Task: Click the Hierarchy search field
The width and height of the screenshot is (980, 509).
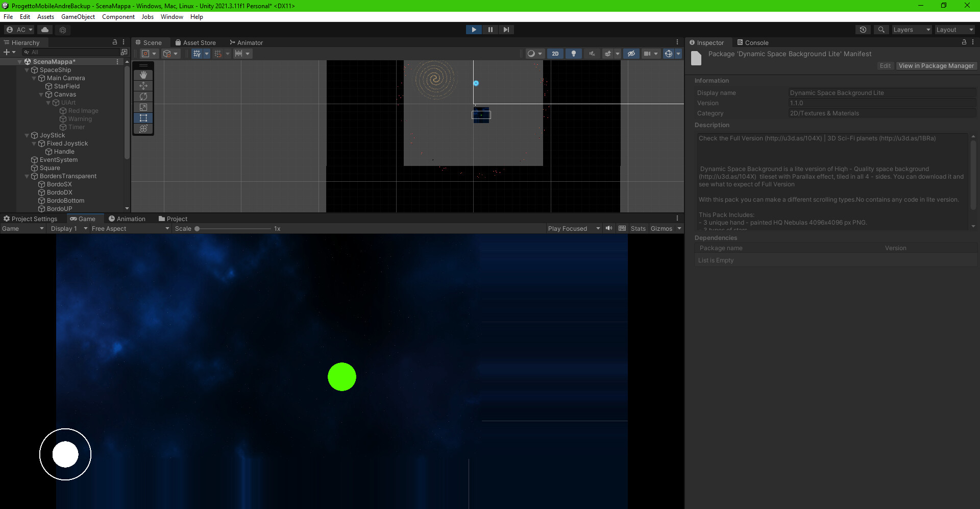Action: [71, 52]
